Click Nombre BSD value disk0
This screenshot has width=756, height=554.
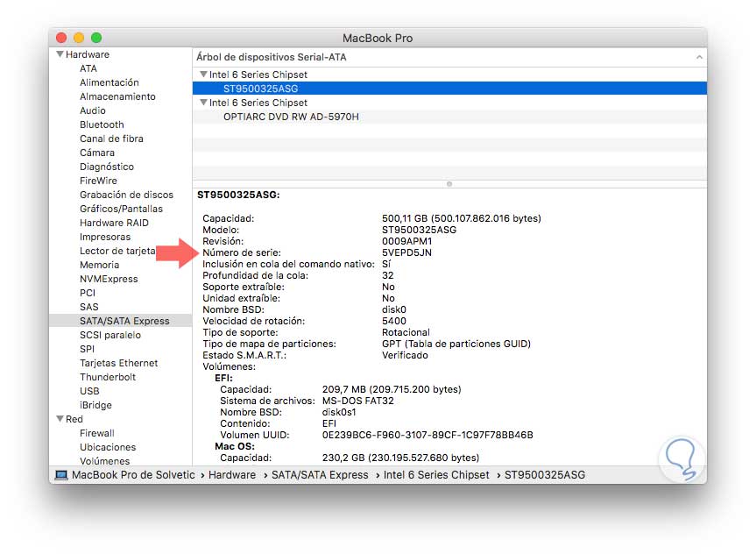coord(394,309)
